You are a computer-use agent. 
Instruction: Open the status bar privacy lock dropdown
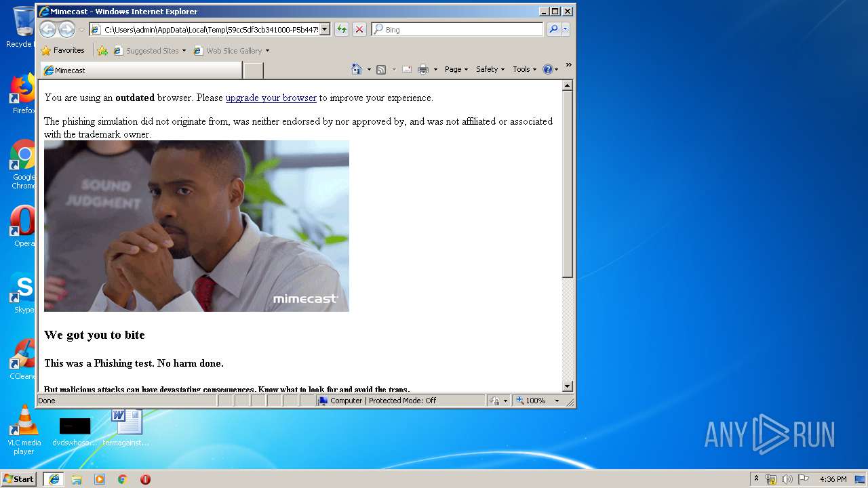(x=498, y=401)
